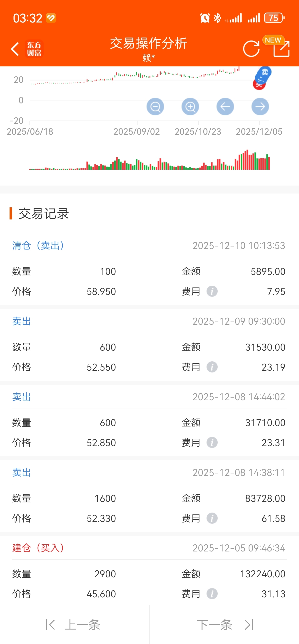Tap the blue 卖 marker on chart

tap(264, 73)
